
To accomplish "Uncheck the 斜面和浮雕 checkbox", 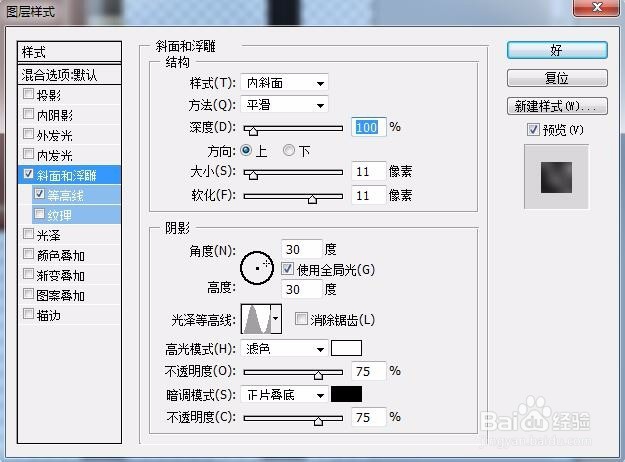I will 28,174.
